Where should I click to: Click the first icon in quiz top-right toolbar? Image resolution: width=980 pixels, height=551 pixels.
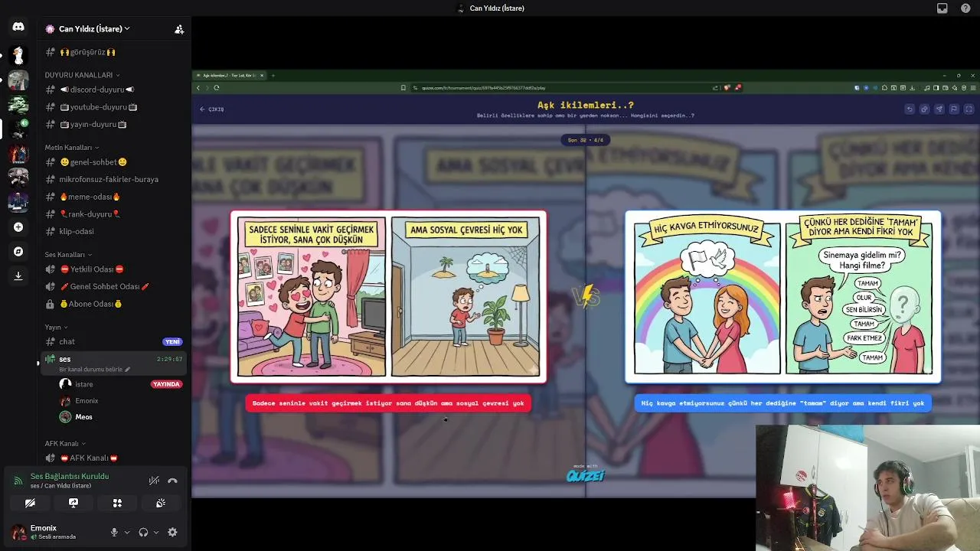tap(910, 109)
